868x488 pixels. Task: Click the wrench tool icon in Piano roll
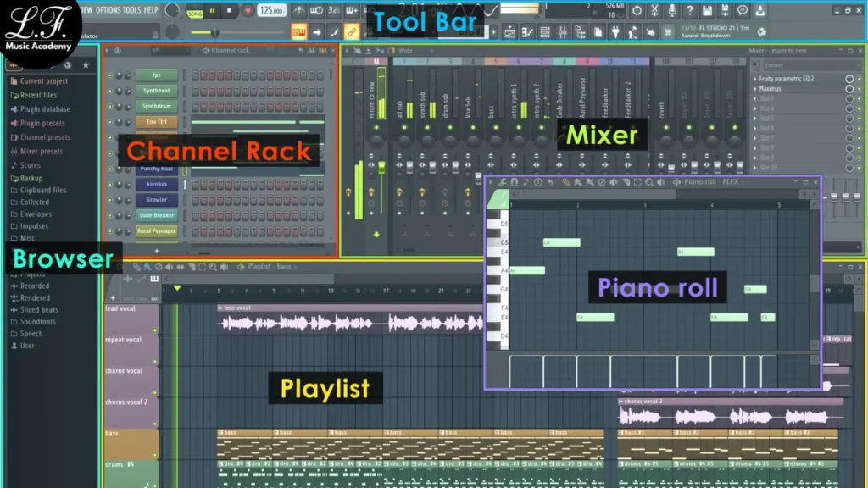503,182
